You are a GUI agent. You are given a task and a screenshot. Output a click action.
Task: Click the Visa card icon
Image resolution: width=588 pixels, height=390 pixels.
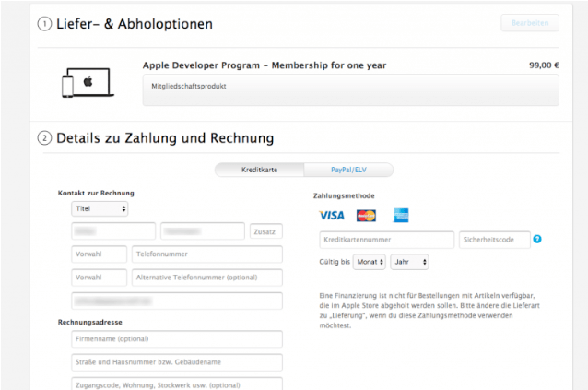click(332, 216)
